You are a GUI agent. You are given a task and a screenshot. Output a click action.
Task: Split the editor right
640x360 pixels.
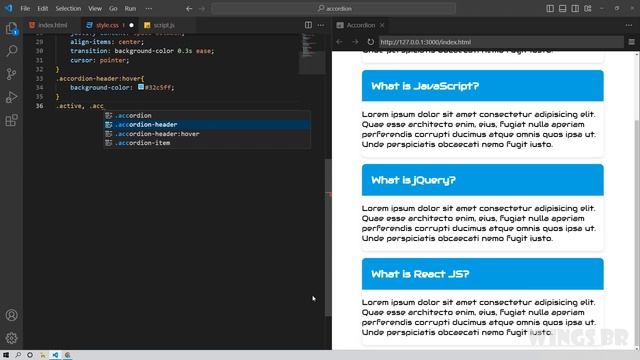[308, 25]
